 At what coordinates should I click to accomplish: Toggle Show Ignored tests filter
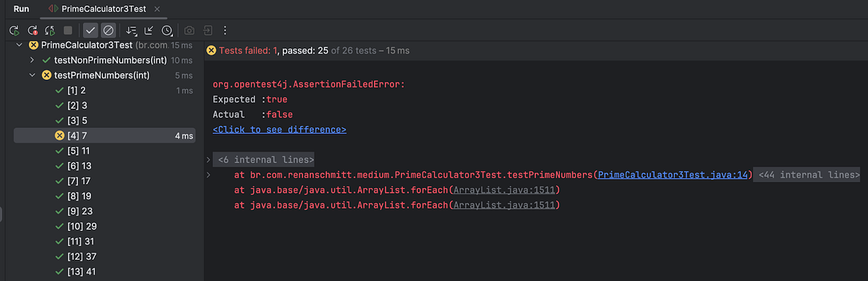pos(108,30)
